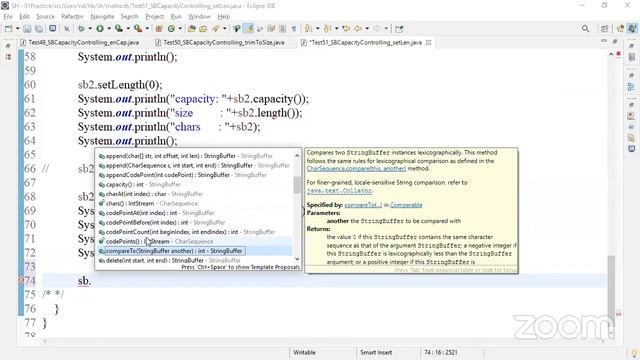Click the External Tools run icon

[138, 29]
